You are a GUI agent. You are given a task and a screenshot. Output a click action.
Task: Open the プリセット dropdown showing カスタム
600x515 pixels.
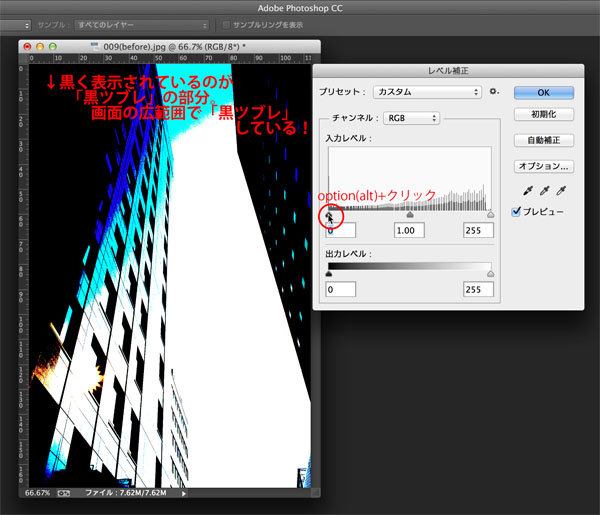point(426,92)
